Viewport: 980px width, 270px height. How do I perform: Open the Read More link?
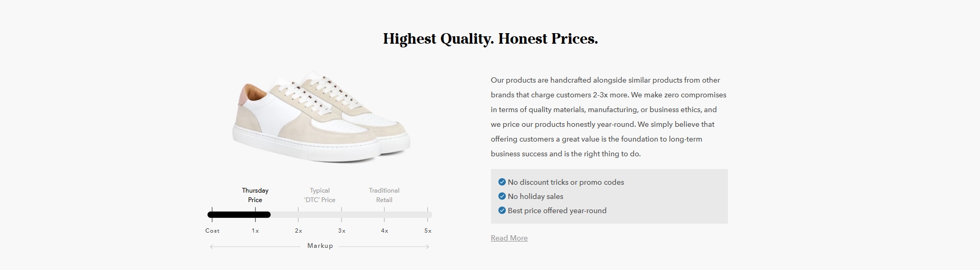509,238
